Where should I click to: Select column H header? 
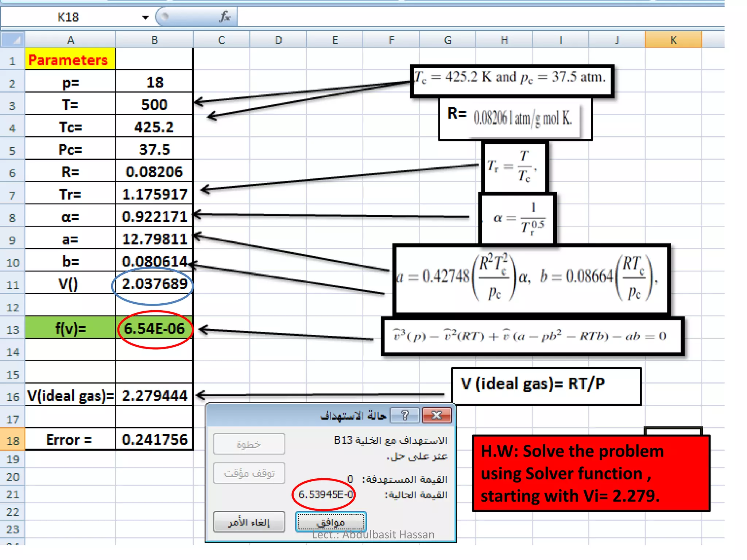[504, 40]
